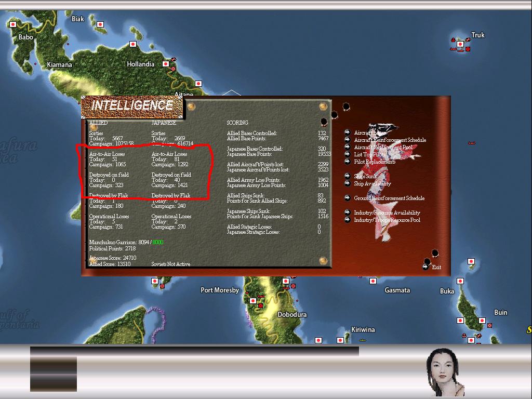Click arrow beside Aircraft Reinforcement Schedule
The width and height of the screenshot is (532, 399).
[x=347, y=140]
